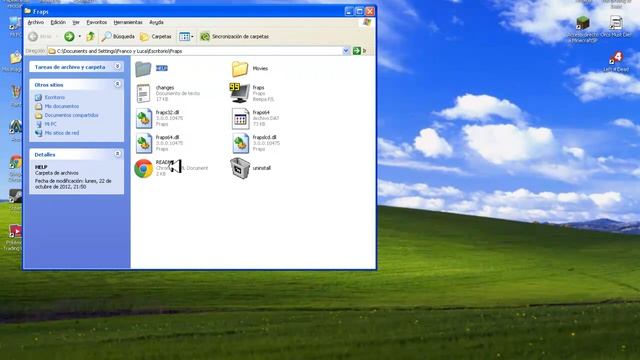Open Documentos compartidos link
The height and width of the screenshot is (360, 640).
click(x=71, y=115)
